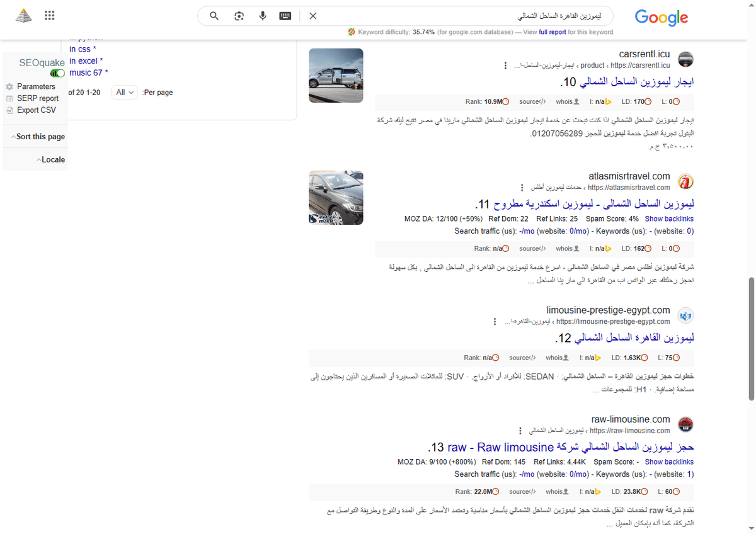Click the search magnifying glass icon
Viewport: 756px width, 534px height.
coord(214,16)
